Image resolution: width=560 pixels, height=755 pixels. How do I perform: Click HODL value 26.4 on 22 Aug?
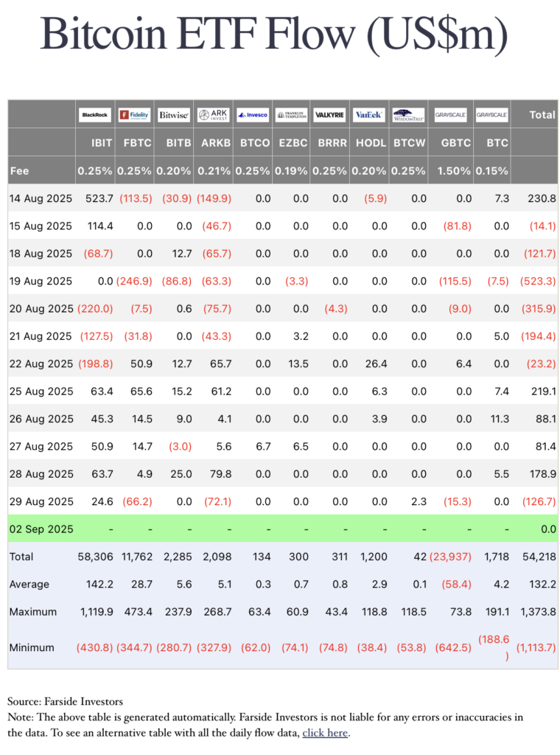376,363
